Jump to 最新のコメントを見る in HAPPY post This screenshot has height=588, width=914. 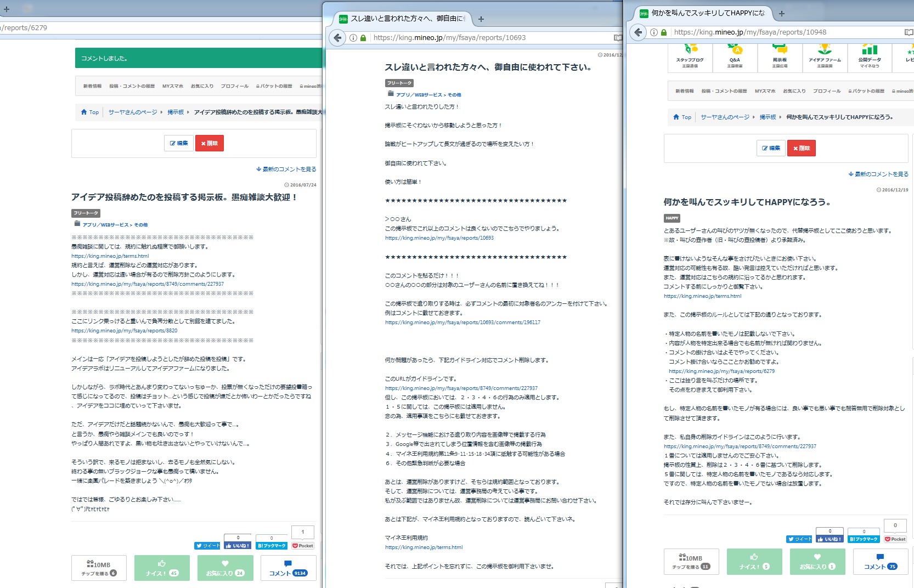tap(878, 174)
